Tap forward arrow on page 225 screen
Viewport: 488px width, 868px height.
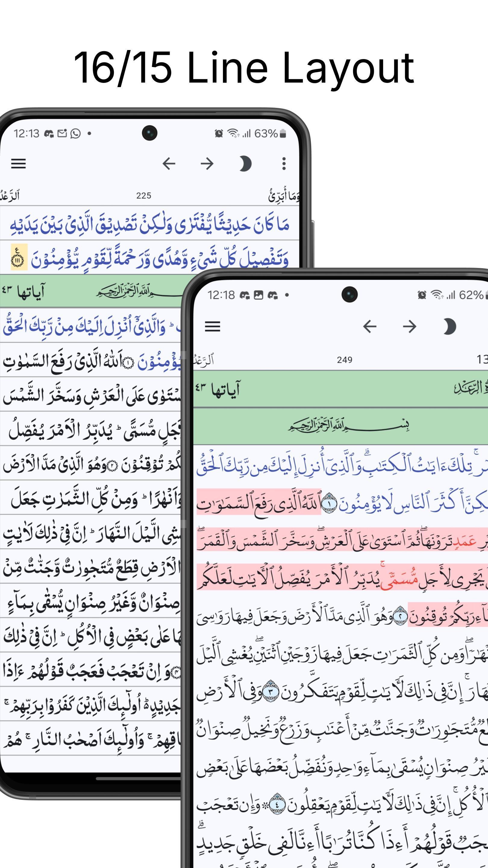tap(207, 164)
